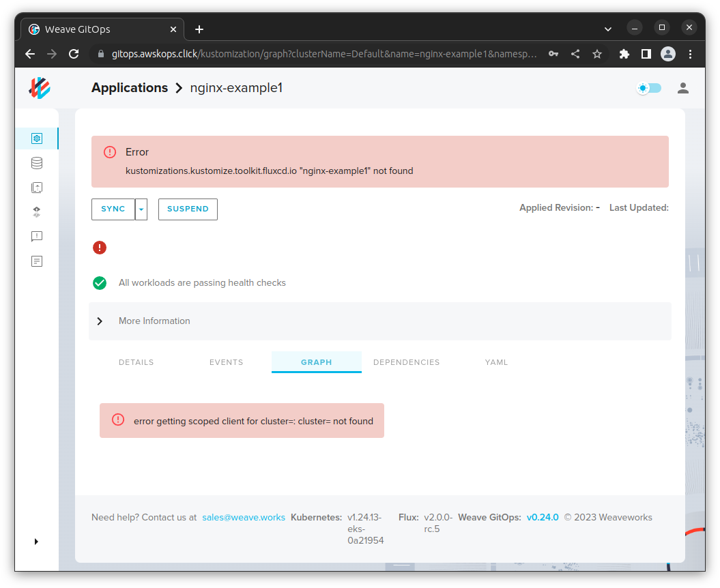Open the browser three-dot menu
720x588 pixels.
tap(690, 54)
